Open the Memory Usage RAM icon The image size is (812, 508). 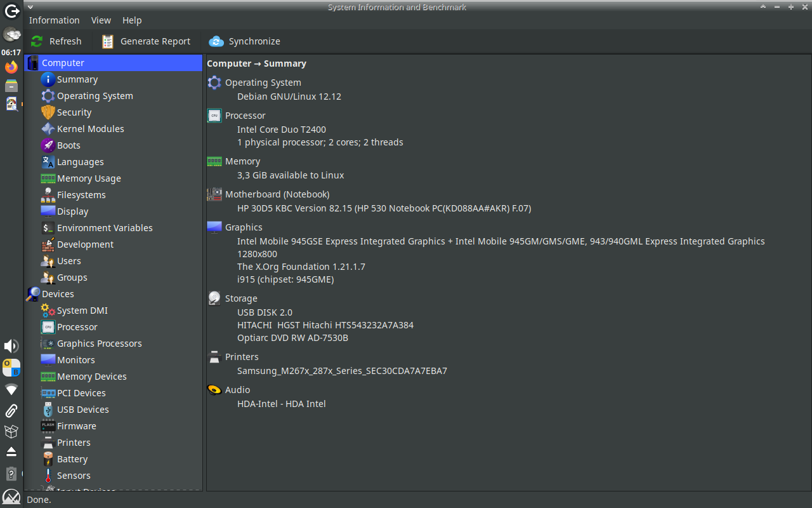tap(48, 178)
